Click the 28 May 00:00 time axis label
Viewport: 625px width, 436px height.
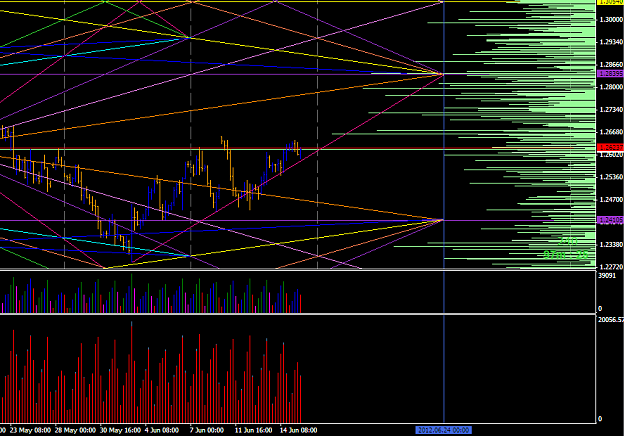tap(75, 430)
